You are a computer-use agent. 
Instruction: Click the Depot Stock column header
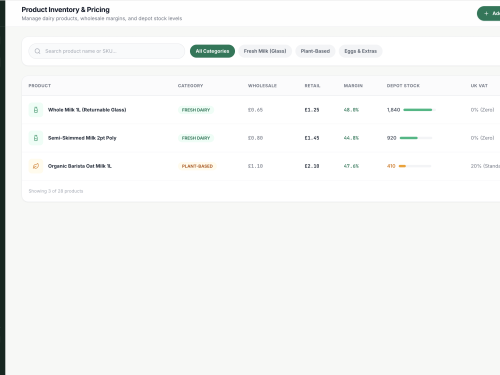pyautogui.click(x=403, y=86)
